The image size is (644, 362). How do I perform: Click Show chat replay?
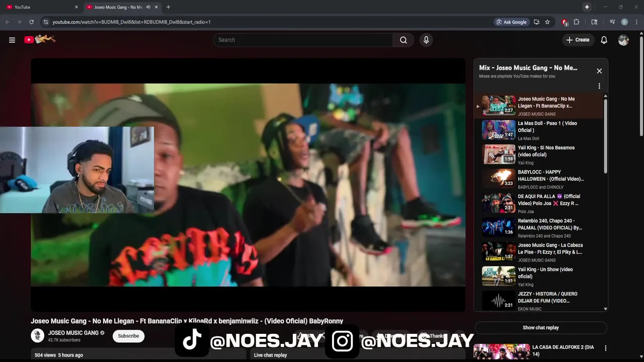click(541, 328)
